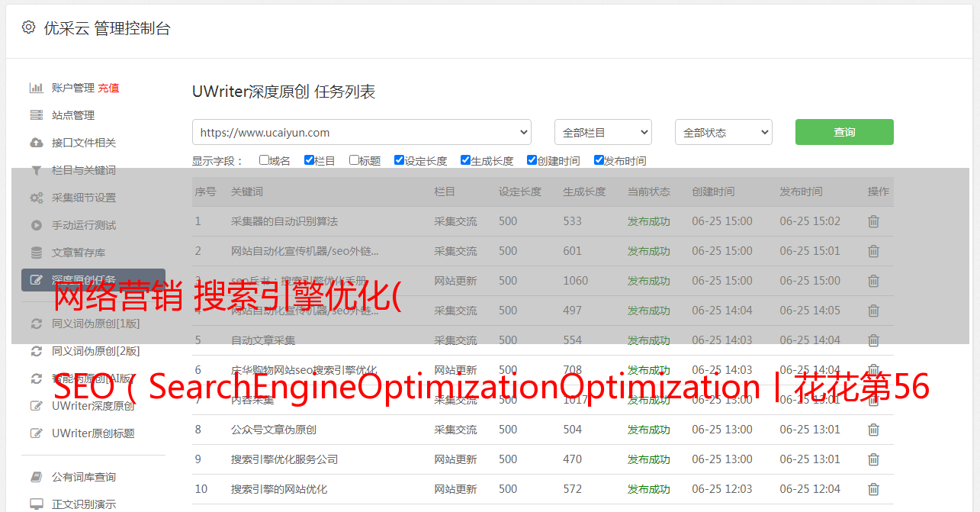Click the UWriter原创标题 edit icon
This screenshot has width=980, height=512.
[36, 433]
